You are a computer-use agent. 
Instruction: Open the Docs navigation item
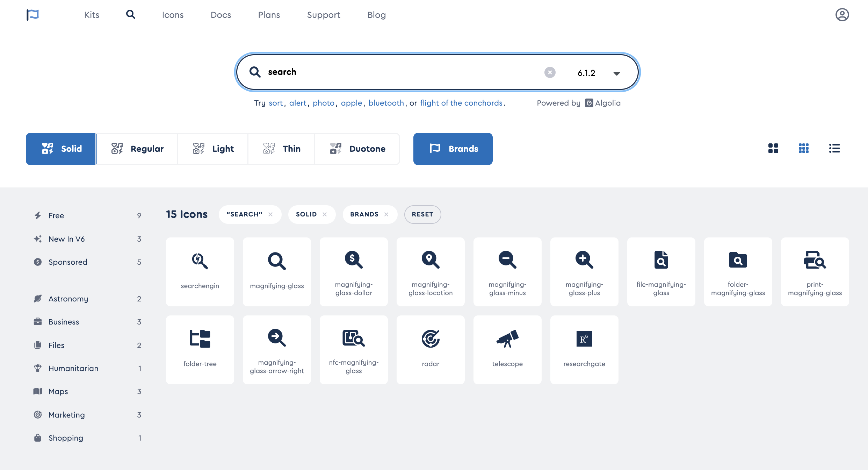tap(221, 15)
